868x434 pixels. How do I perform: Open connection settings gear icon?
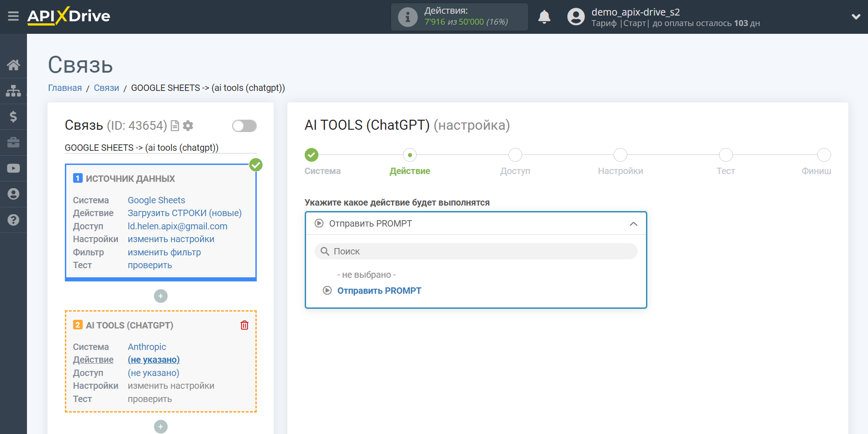[188, 126]
